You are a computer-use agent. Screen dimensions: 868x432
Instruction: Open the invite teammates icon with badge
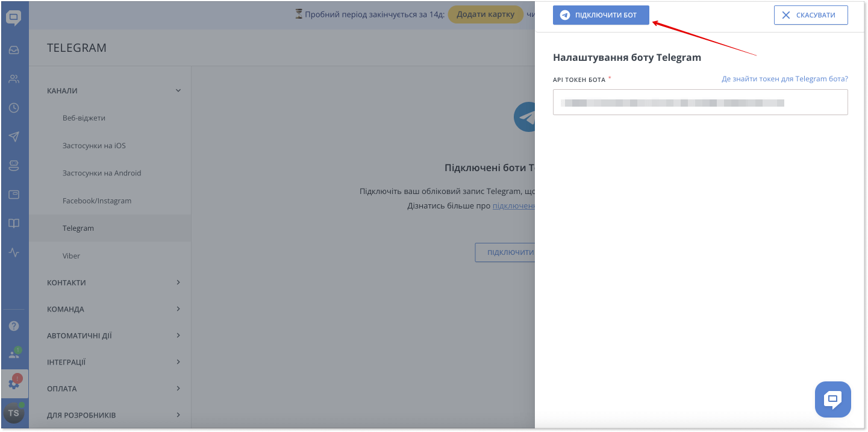[14, 354]
